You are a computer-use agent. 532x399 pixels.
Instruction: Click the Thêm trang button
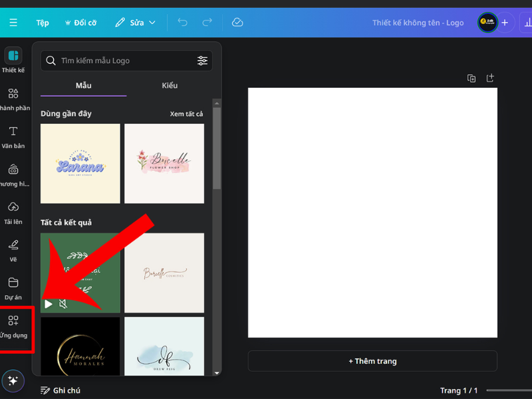point(372,360)
